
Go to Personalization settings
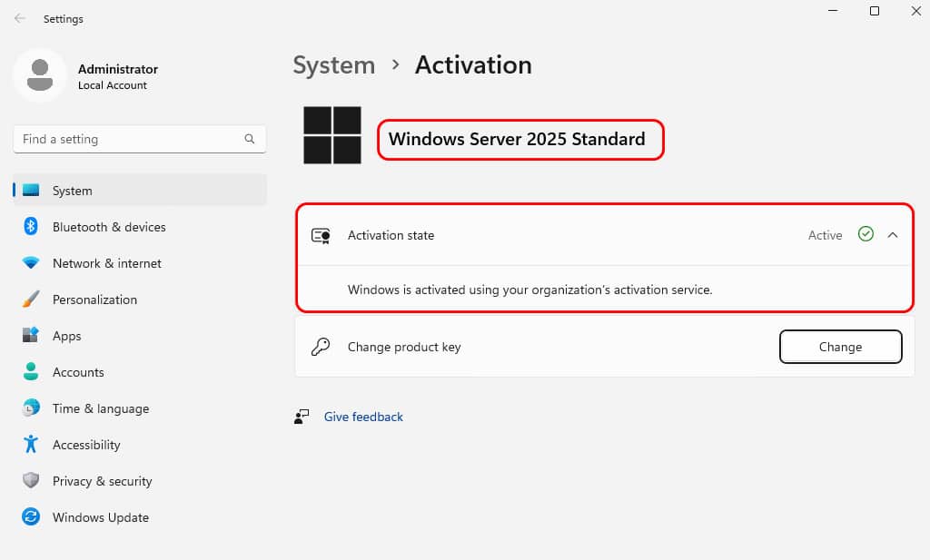click(140, 300)
